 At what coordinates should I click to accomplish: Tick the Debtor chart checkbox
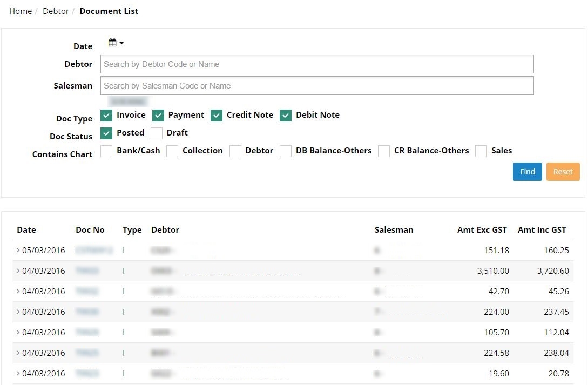235,151
